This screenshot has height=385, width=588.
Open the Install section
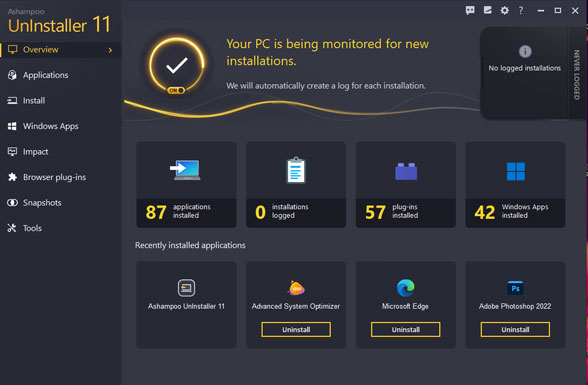[x=60, y=100]
